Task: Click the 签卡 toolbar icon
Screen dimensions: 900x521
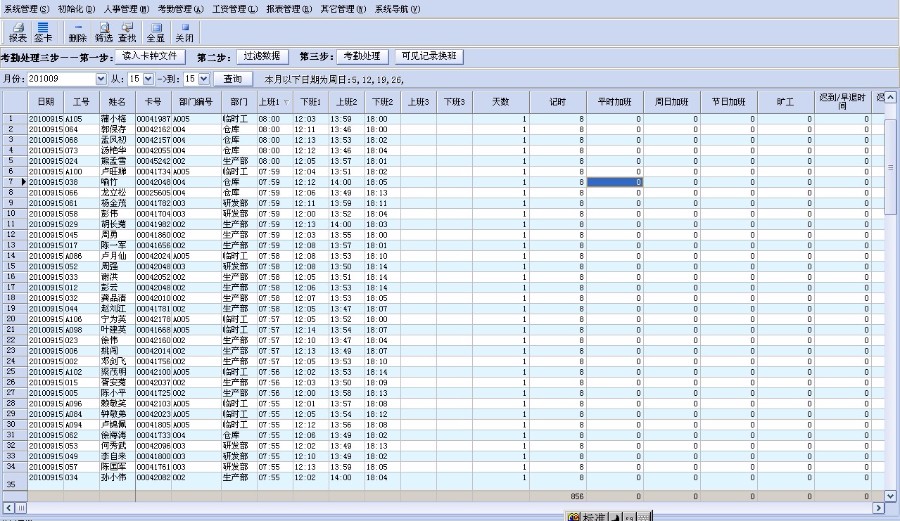Action: coord(43,32)
